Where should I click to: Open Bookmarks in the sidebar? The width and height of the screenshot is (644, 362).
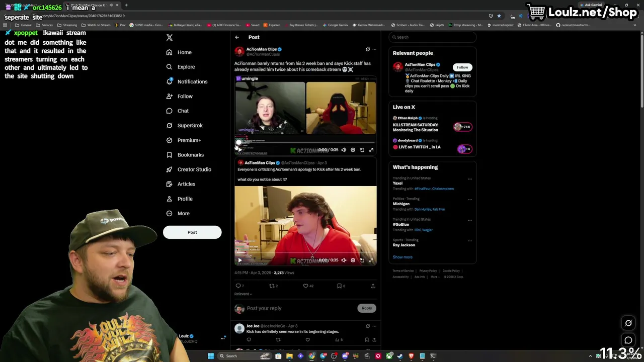coord(185,155)
